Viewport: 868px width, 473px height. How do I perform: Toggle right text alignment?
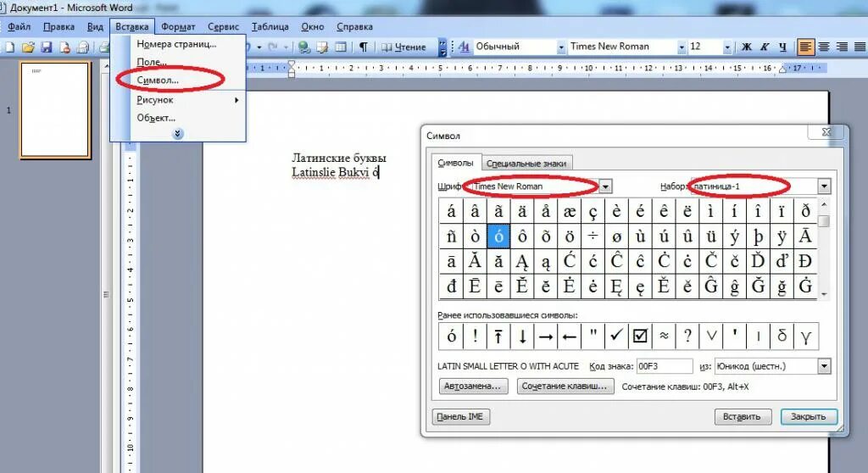pyautogui.click(x=842, y=47)
